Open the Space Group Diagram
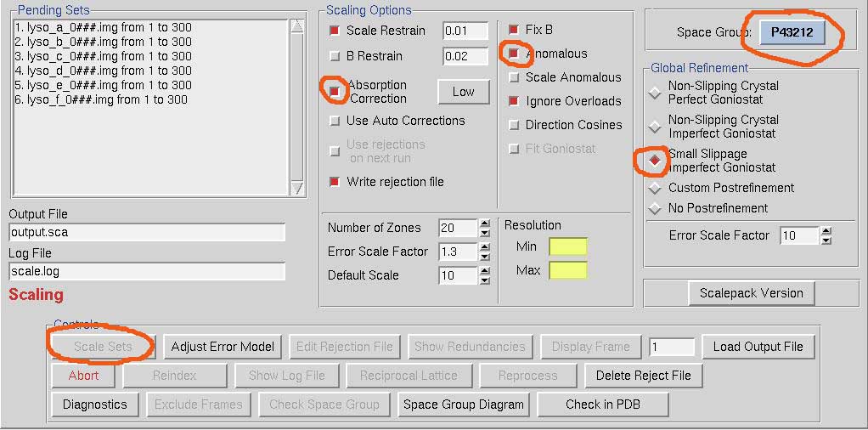 (x=461, y=405)
